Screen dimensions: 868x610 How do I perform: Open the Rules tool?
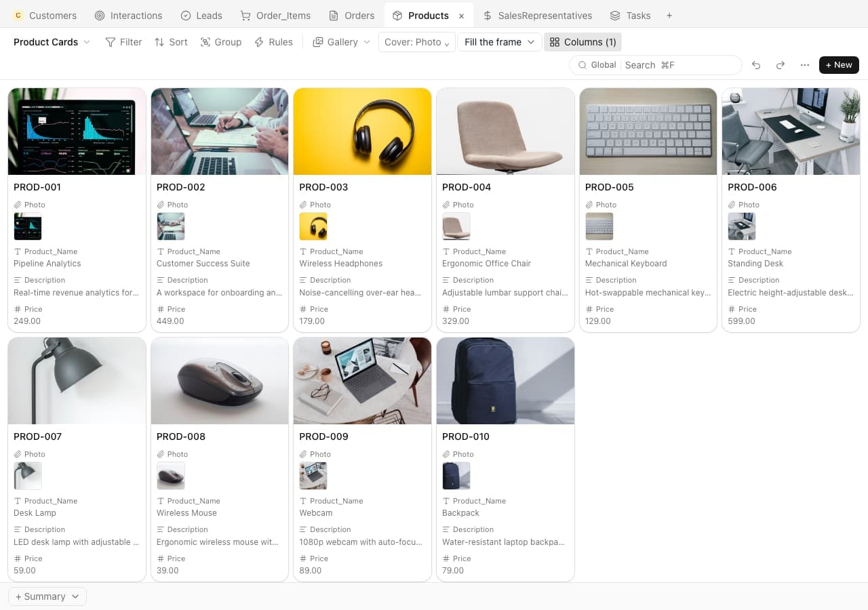click(x=273, y=42)
